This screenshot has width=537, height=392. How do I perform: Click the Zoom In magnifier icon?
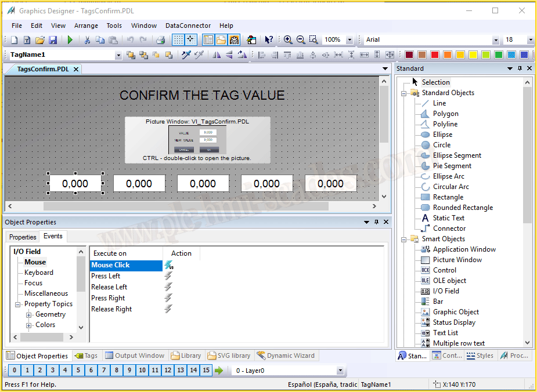pyautogui.click(x=288, y=40)
